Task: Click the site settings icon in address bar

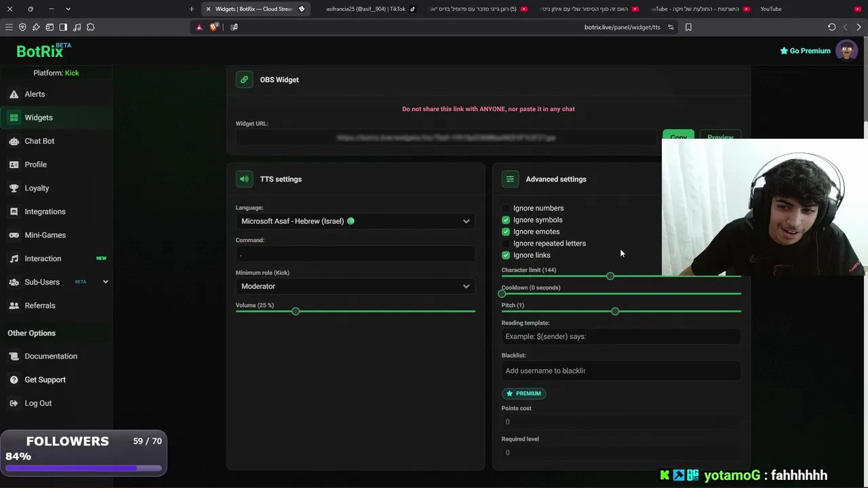Action: pos(671,27)
